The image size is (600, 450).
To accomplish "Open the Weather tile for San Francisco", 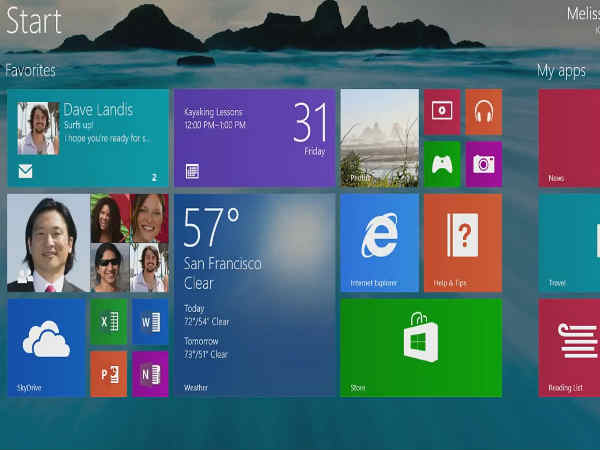I will click(254, 295).
